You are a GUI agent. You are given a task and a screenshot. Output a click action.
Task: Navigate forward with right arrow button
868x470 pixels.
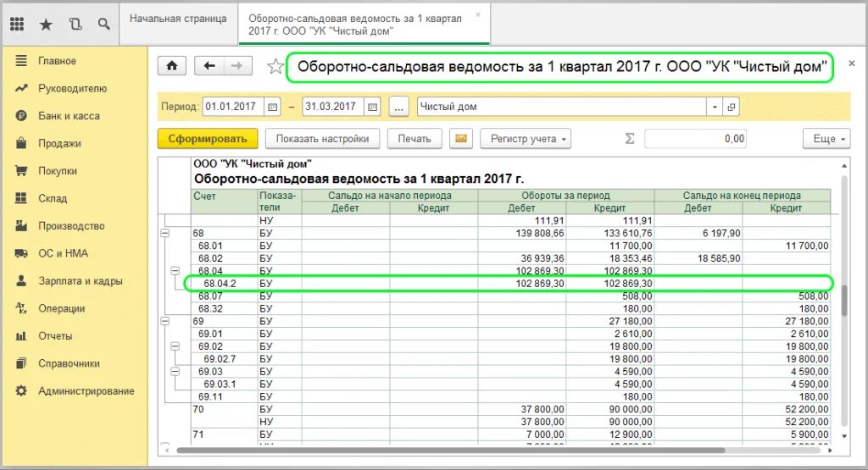(x=237, y=66)
